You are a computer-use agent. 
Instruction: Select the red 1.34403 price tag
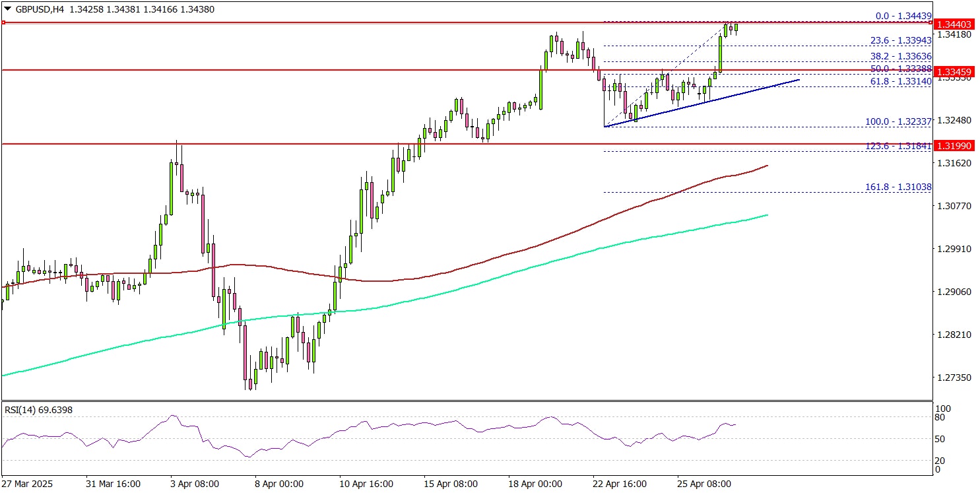pyautogui.click(x=956, y=24)
